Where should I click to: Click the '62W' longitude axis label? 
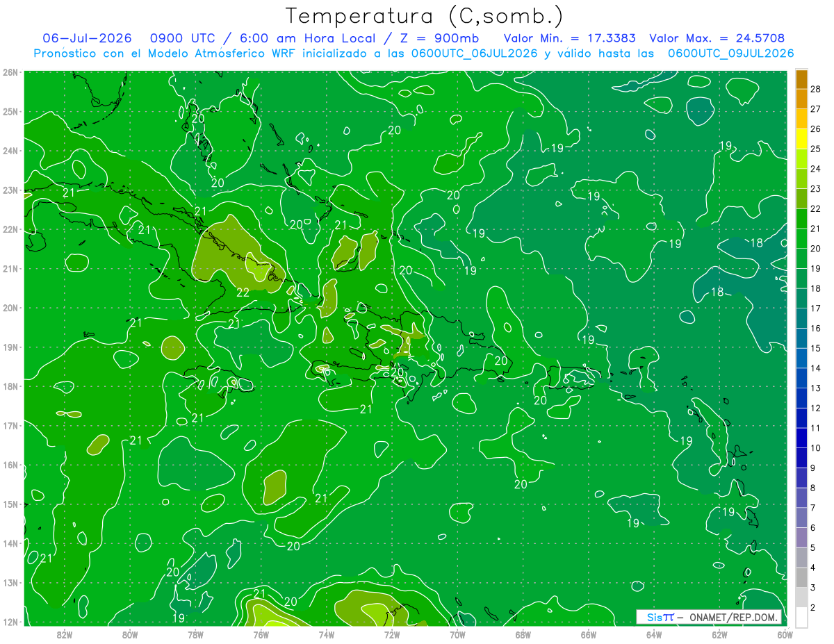tap(719, 634)
